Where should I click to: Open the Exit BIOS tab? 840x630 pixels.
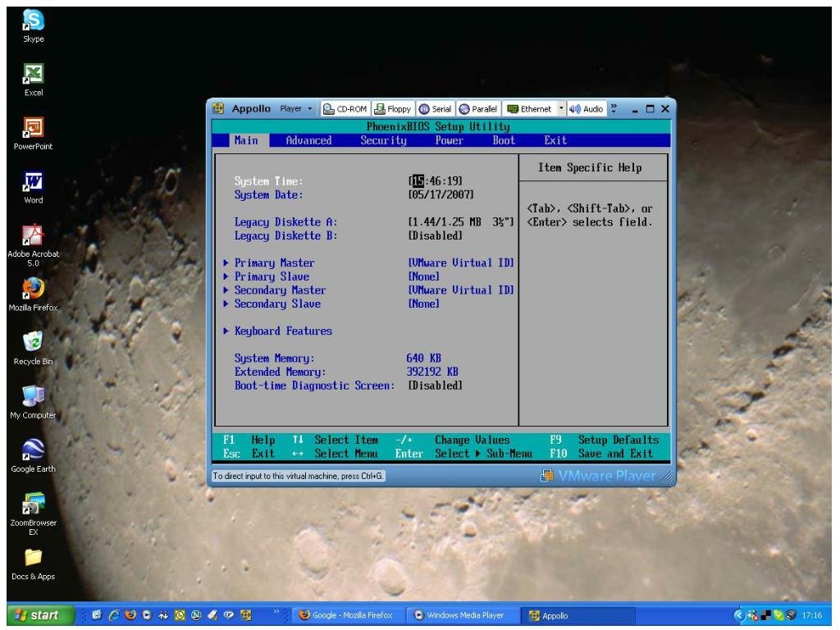tap(555, 140)
